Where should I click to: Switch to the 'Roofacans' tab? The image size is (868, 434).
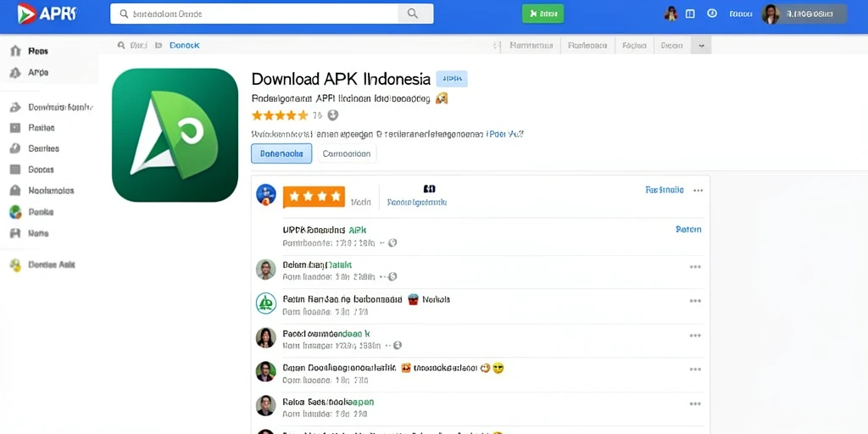tap(587, 46)
